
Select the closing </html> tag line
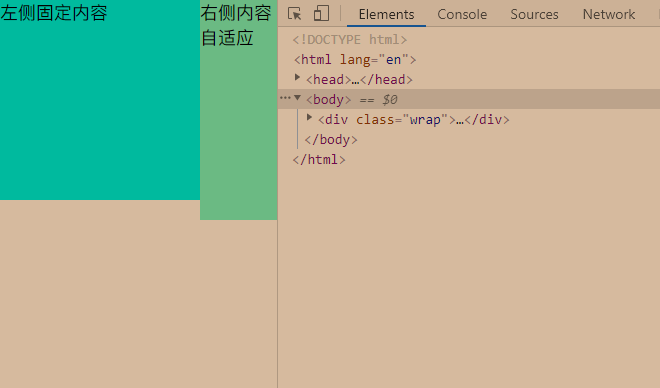click(x=319, y=160)
